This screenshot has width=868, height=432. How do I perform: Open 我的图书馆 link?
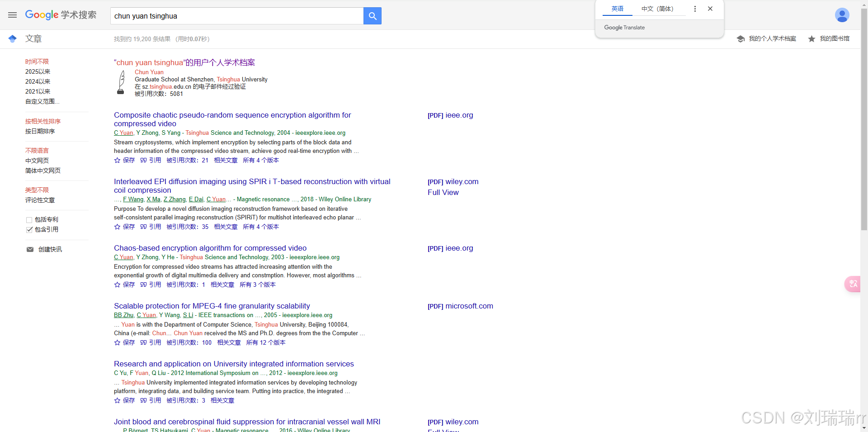click(835, 39)
